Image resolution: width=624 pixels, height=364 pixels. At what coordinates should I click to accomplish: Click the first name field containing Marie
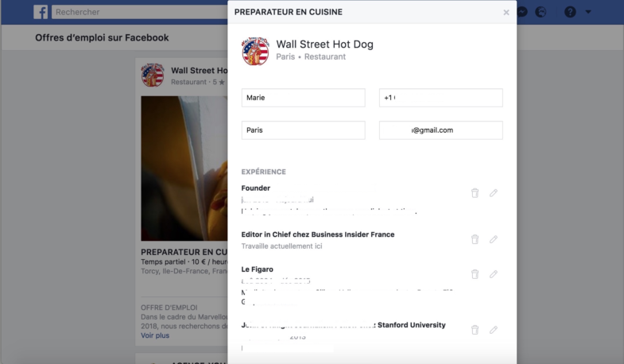tap(303, 98)
